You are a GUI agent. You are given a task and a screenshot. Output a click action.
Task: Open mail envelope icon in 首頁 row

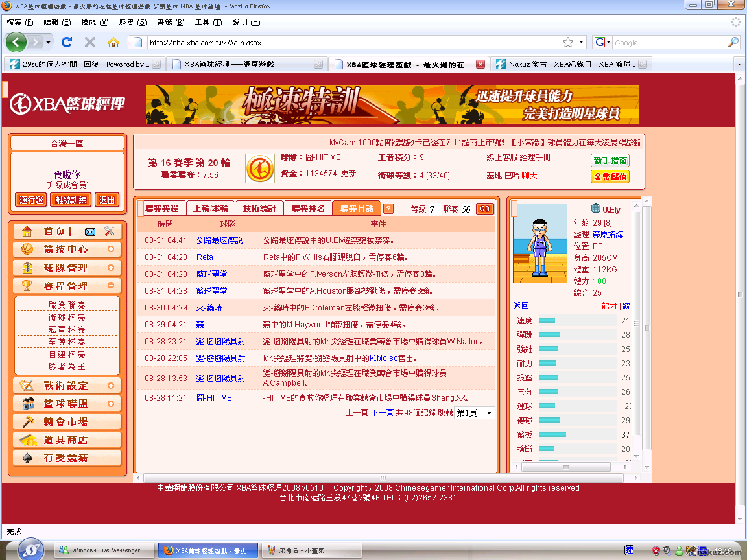pyautogui.click(x=90, y=232)
